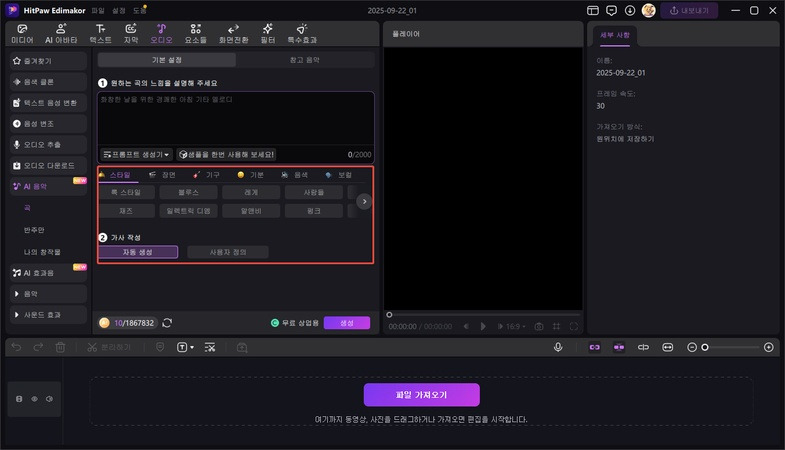Toggle the split preview button in timeline toolbar
The height and width of the screenshot is (450, 785).
[643, 347]
